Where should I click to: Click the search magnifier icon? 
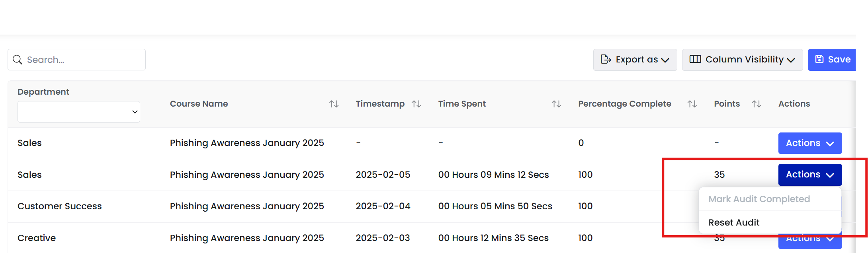point(18,60)
